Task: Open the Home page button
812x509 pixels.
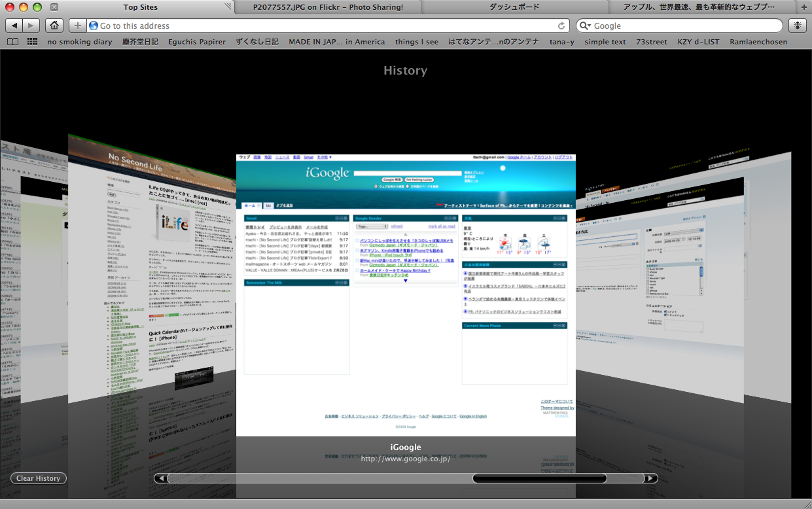Action: point(55,26)
